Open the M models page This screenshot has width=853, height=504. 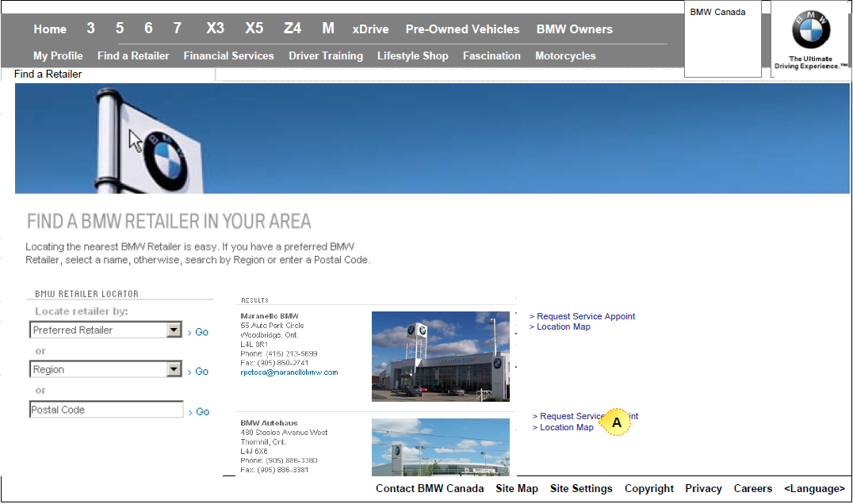[x=328, y=29]
